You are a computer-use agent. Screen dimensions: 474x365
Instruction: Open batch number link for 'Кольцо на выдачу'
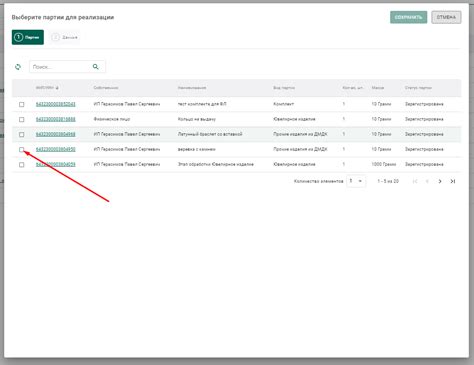pyautogui.click(x=56, y=119)
